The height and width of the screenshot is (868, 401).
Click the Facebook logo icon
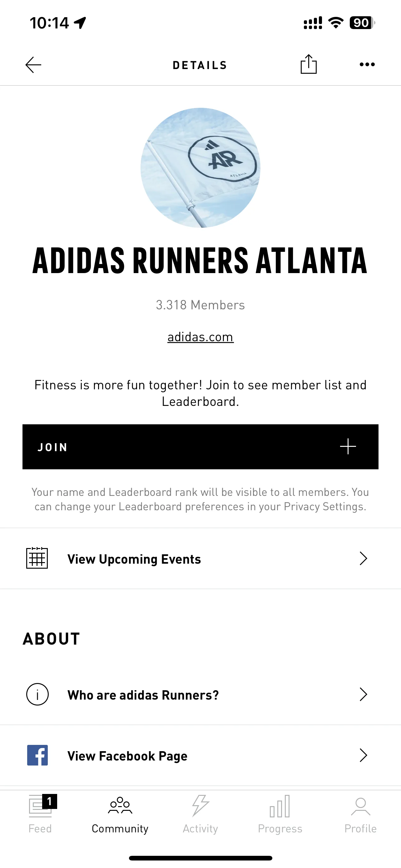point(37,755)
